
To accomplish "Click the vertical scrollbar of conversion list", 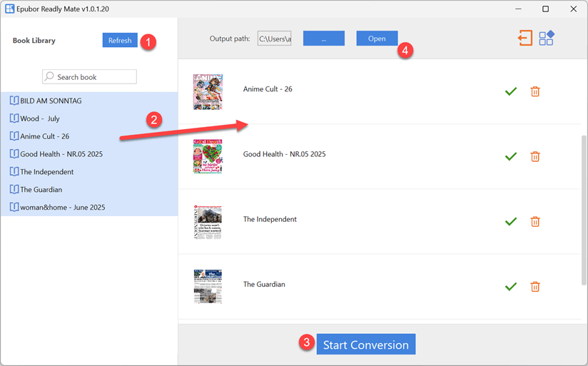I will click(x=584, y=210).
